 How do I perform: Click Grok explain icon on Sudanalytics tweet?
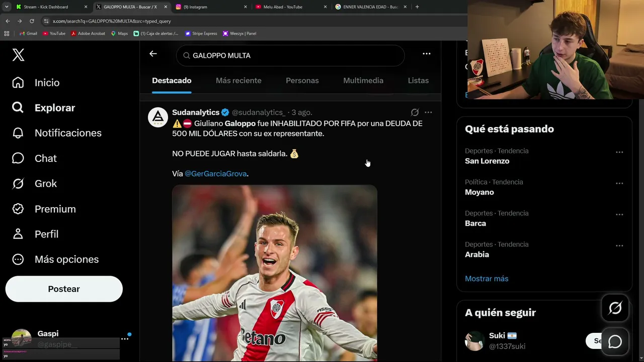coord(415,112)
